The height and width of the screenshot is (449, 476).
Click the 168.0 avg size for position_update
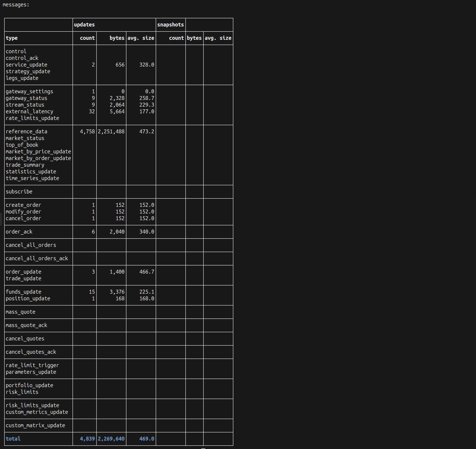[147, 299]
